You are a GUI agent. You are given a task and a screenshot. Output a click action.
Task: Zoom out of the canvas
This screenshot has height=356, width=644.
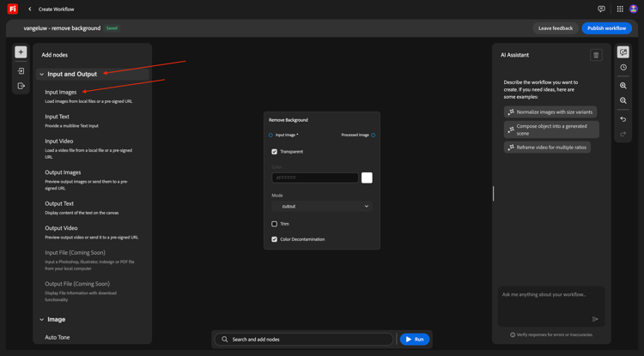click(x=623, y=100)
